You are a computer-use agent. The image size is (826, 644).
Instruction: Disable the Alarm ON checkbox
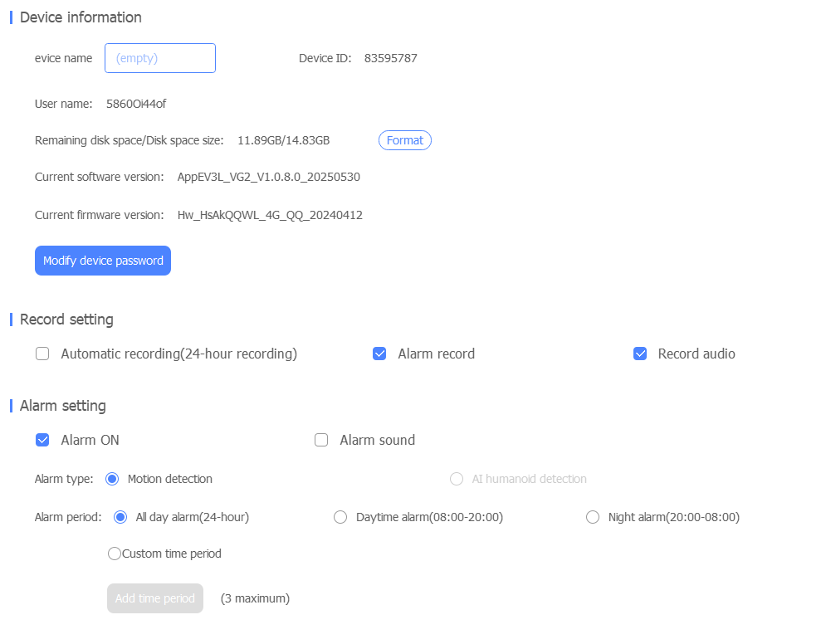[42, 440]
